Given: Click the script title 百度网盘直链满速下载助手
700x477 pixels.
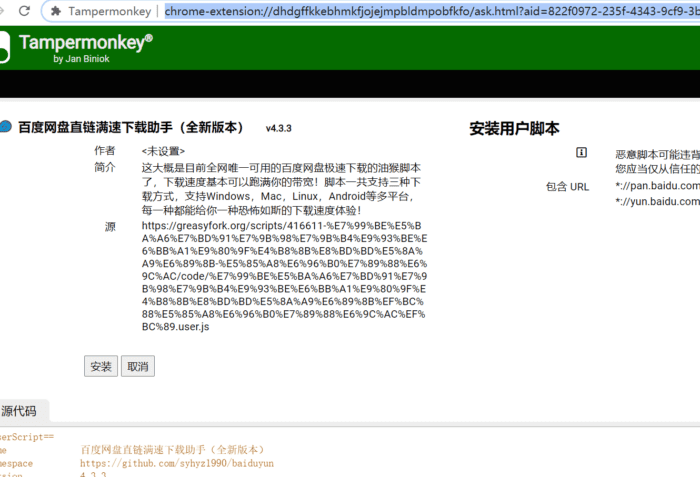Looking at the screenshot, I should 131,128.
